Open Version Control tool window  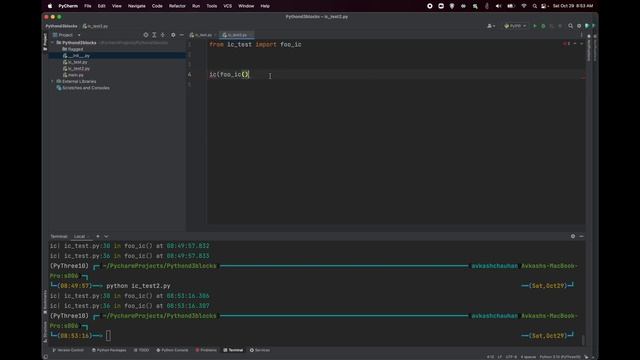pyautogui.click(x=68, y=350)
